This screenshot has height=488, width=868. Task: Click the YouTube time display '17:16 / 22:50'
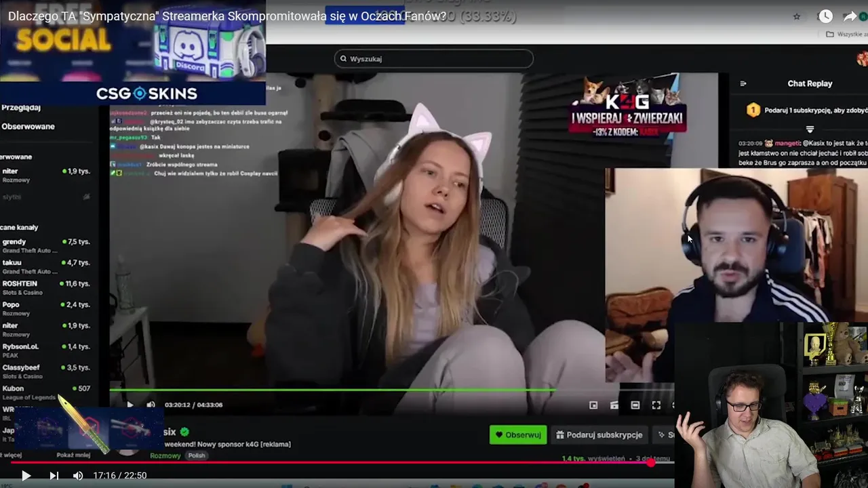pyautogui.click(x=120, y=475)
